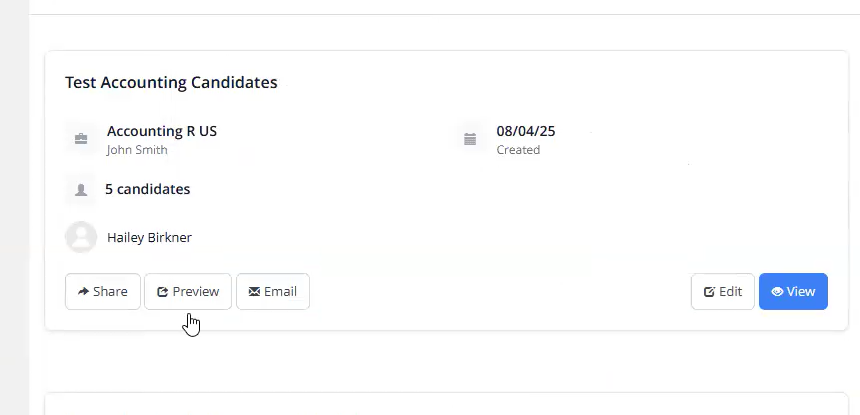Click Hailey Birkner's avatar image

click(81, 237)
